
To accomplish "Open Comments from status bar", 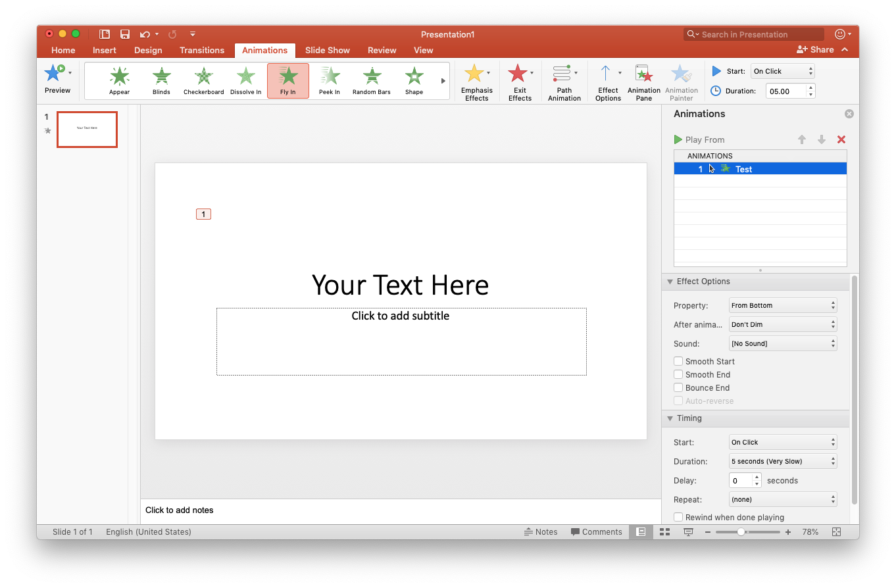I will coord(596,531).
